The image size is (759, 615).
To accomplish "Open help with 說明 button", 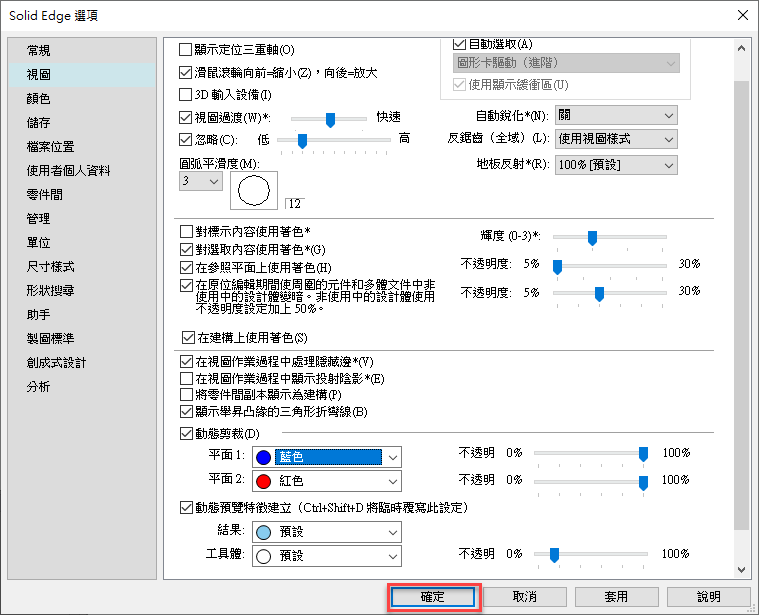I will tap(709, 597).
